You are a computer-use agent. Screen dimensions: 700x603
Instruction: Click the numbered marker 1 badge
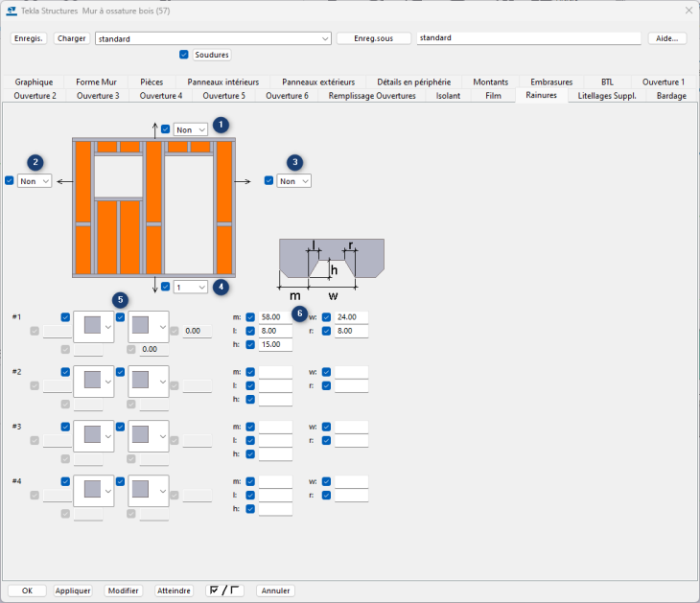pos(222,125)
